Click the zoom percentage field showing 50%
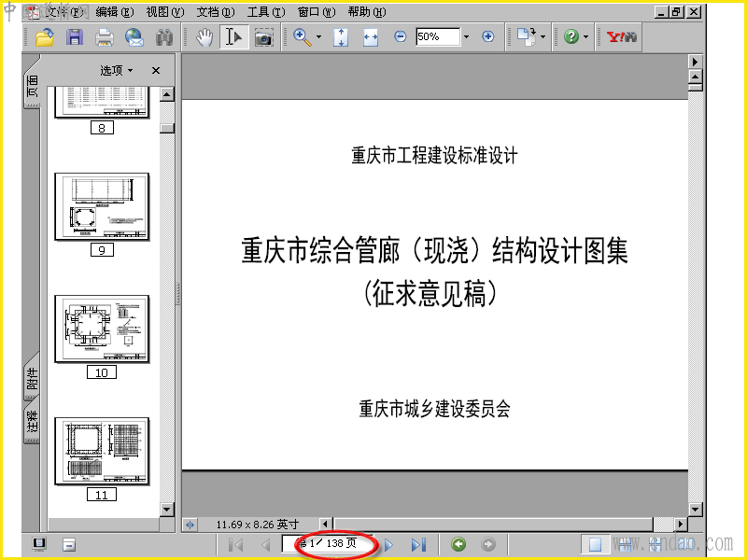 (x=438, y=36)
